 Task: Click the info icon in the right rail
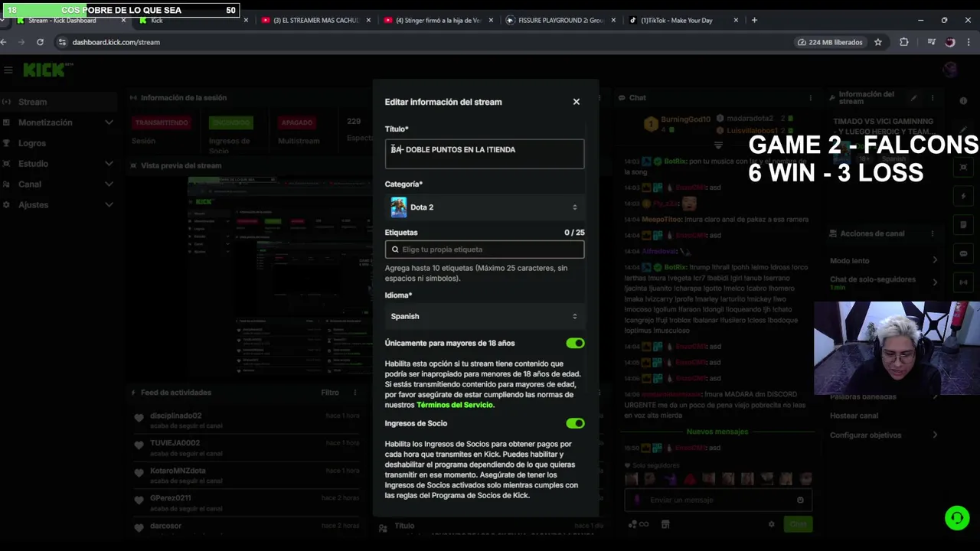click(x=963, y=100)
